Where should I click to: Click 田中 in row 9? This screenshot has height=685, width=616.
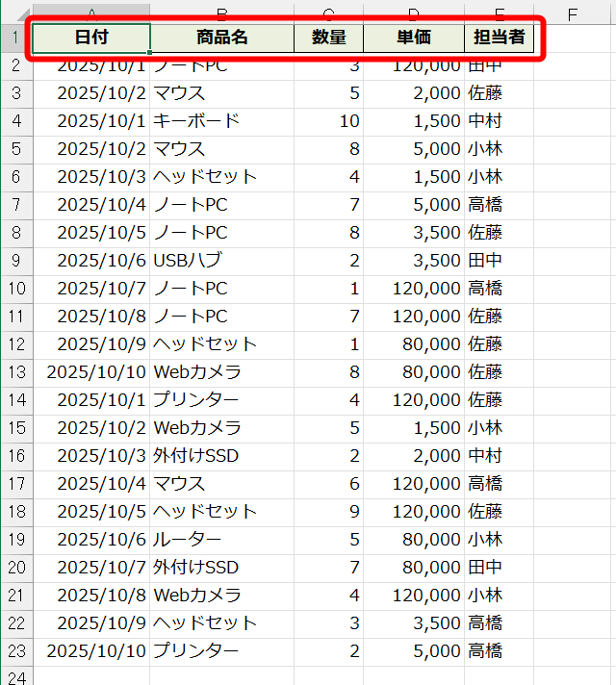(x=499, y=261)
